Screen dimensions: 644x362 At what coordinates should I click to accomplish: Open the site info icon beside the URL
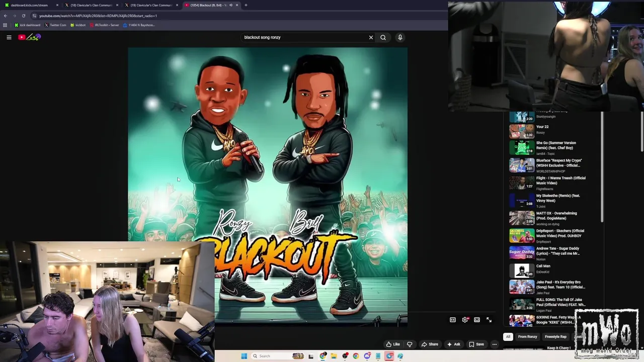34,16
